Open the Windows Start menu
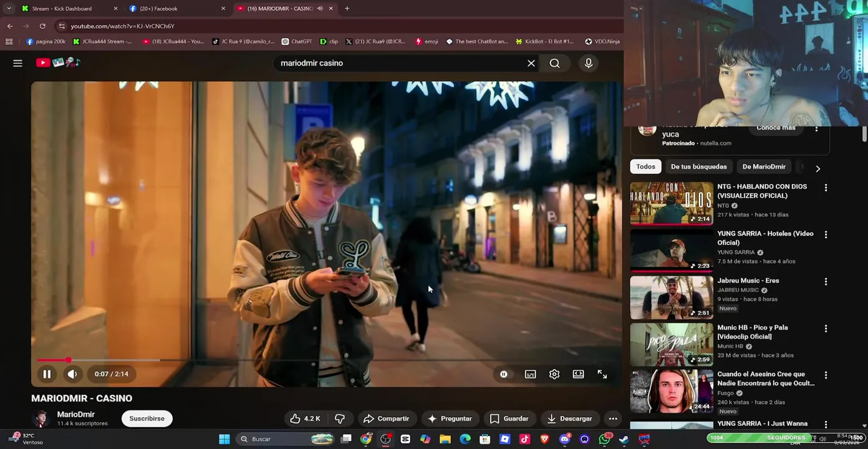The width and height of the screenshot is (868, 449). click(224, 439)
